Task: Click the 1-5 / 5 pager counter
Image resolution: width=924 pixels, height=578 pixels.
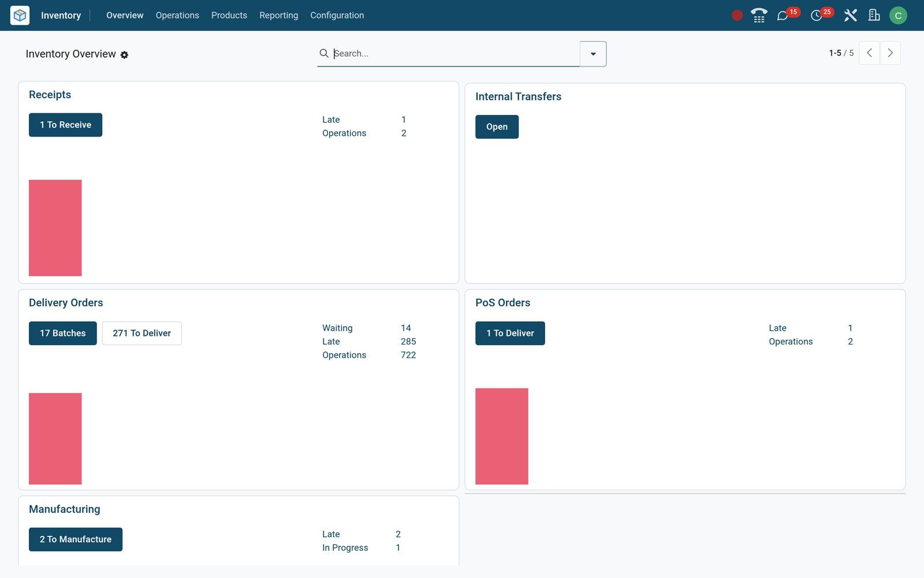Action: 841,53
